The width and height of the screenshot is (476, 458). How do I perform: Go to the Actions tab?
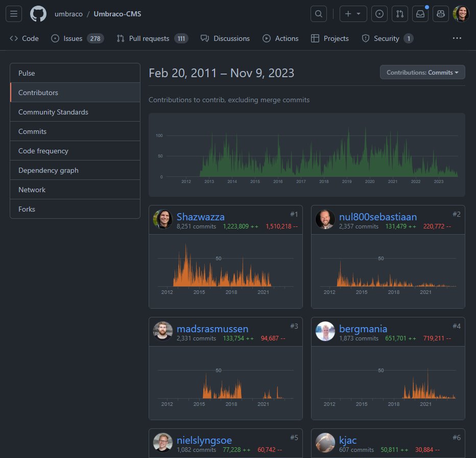[x=280, y=38]
